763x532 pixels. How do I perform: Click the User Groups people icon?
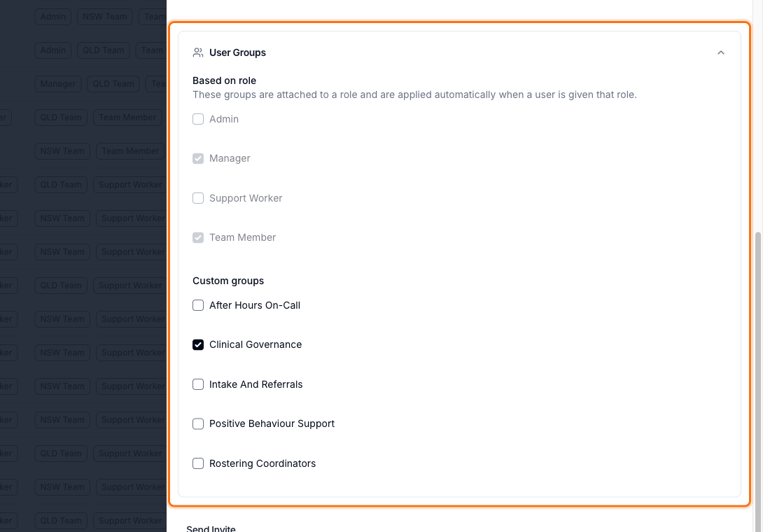(x=198, y=52)
